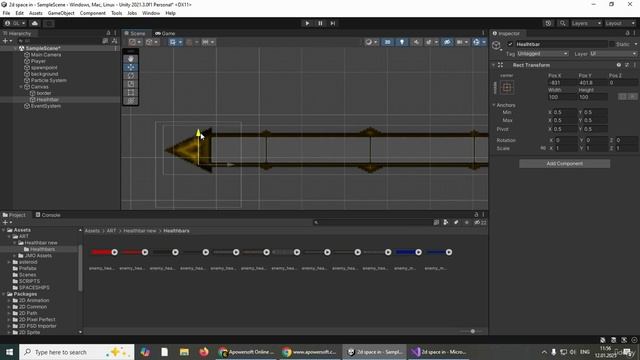Toggle the Static checkbox

click(x=612, y=44)
